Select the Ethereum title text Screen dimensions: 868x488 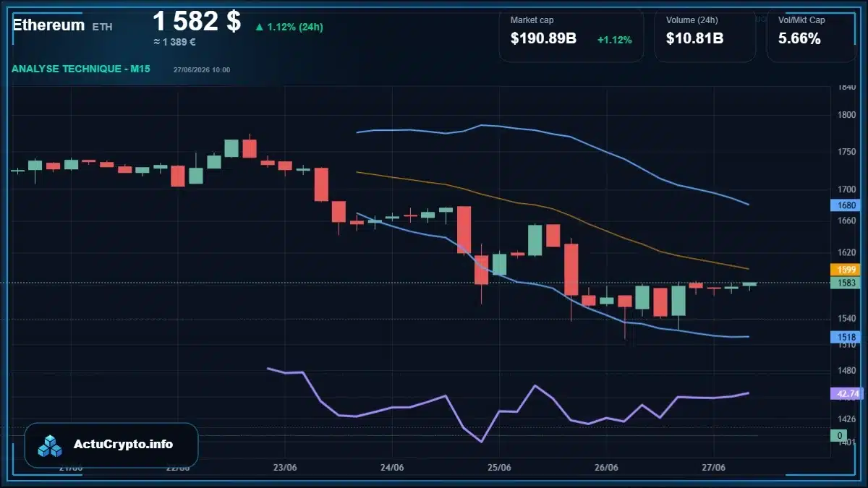pyautogui.click(x=48, y=25)
